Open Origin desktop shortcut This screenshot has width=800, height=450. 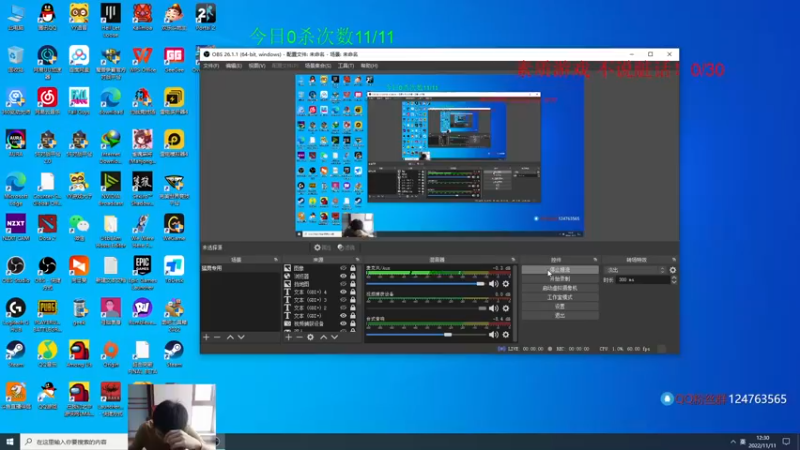pos(111,354)
